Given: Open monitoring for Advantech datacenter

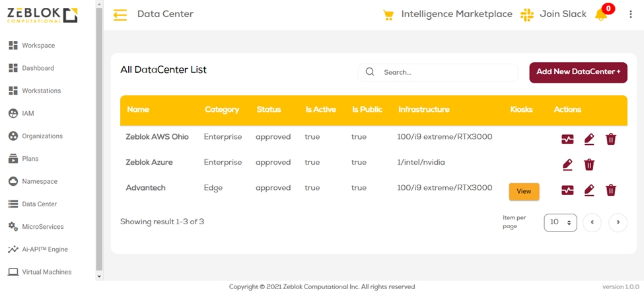Looking at the screenshot, I should pos(567,190).
